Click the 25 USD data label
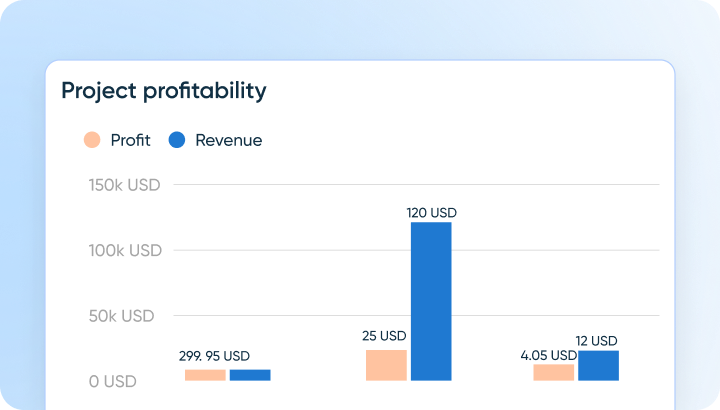Viewport: 720px width, 410px height. 384,336
